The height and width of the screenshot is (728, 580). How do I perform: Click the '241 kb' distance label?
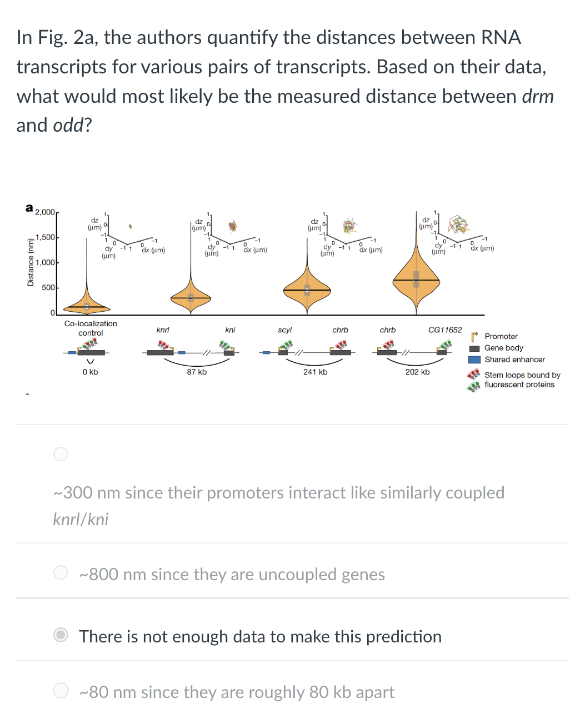coord(315,372)
